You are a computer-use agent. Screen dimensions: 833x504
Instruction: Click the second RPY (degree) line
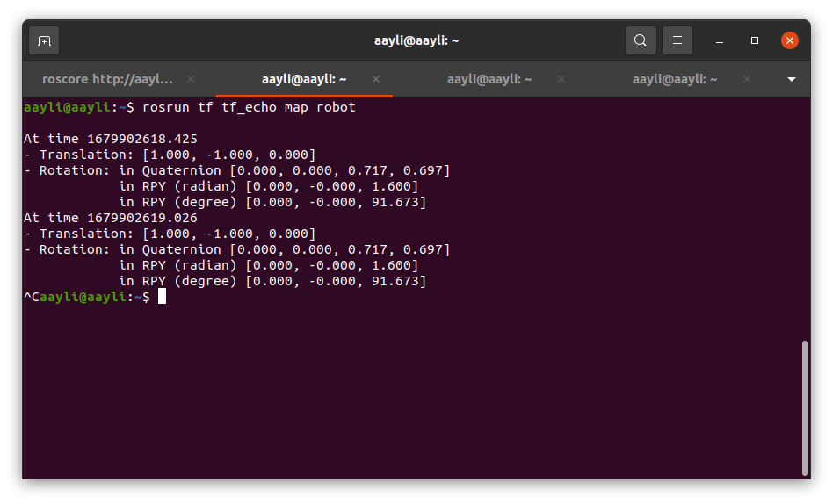pyautogui.click(x=272, y=282)
